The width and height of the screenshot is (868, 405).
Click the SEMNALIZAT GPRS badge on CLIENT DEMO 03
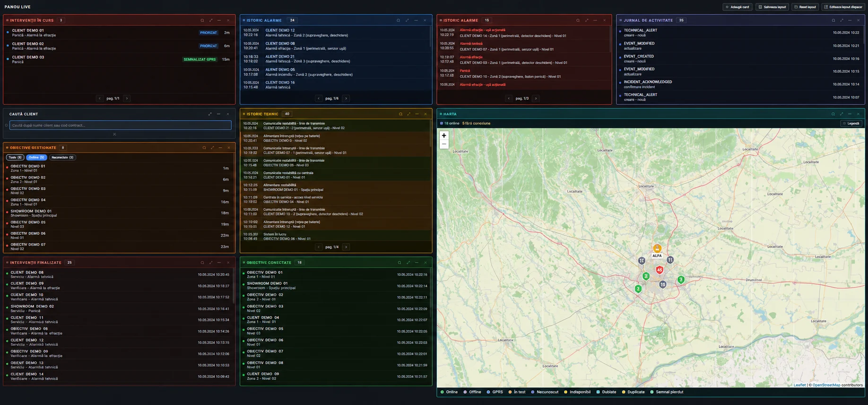coord(200,60)
